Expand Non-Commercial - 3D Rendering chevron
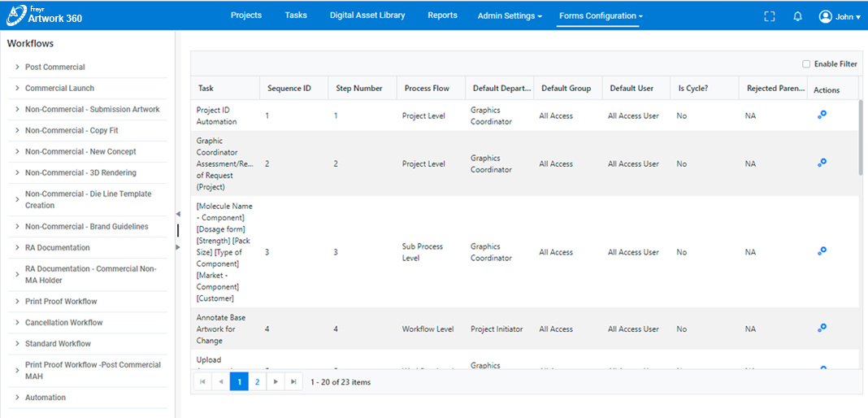The height and width of the screenshot is (418, 868). pyautogui.click(x=18, y=172)
